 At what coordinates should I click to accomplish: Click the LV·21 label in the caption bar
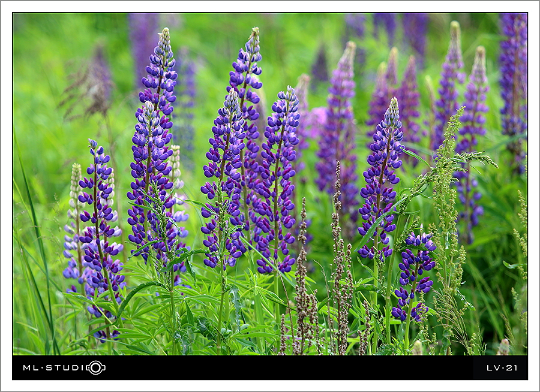coord(502,367)
